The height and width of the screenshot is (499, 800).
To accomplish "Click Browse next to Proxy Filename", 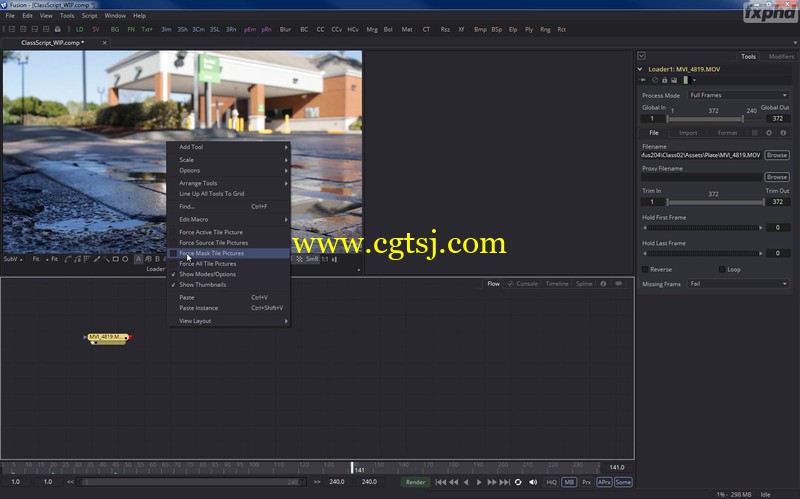I will tap(777, 177).
